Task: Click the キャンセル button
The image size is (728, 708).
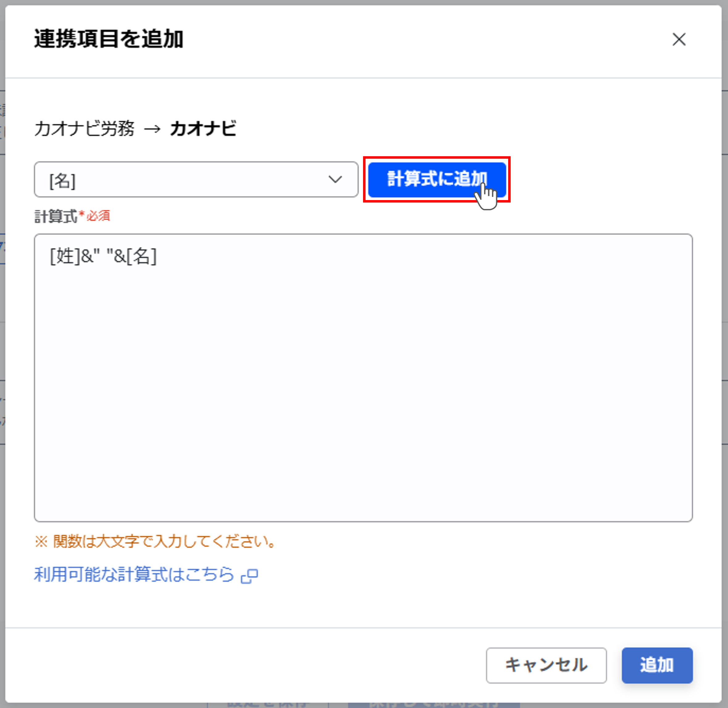Action: click(x=546, y=666)
